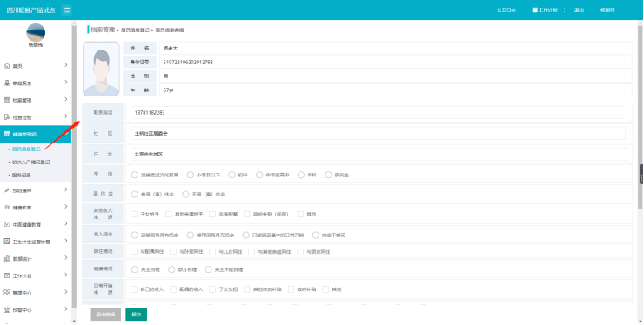Check 子女负担 expense source box
This screenshot has width=644, height=325.
coord(212,289)
